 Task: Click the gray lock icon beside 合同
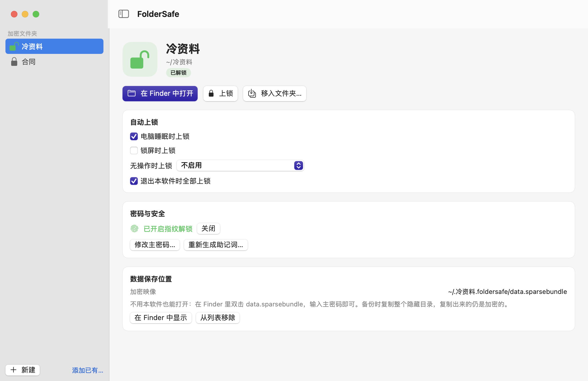pos(14,62)
